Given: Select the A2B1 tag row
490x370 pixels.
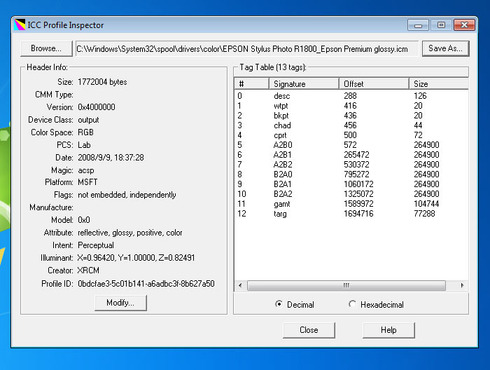Looking at the screenshot, I should click(351, 155).
